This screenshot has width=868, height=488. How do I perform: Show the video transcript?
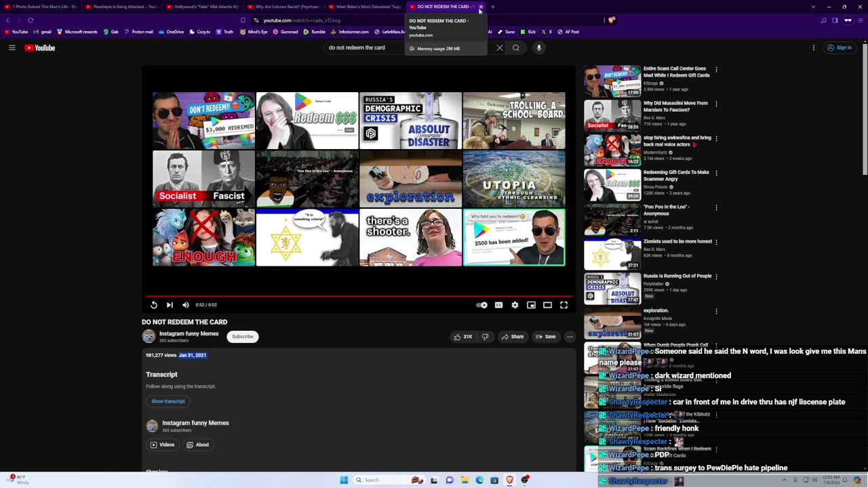[168, 401]
